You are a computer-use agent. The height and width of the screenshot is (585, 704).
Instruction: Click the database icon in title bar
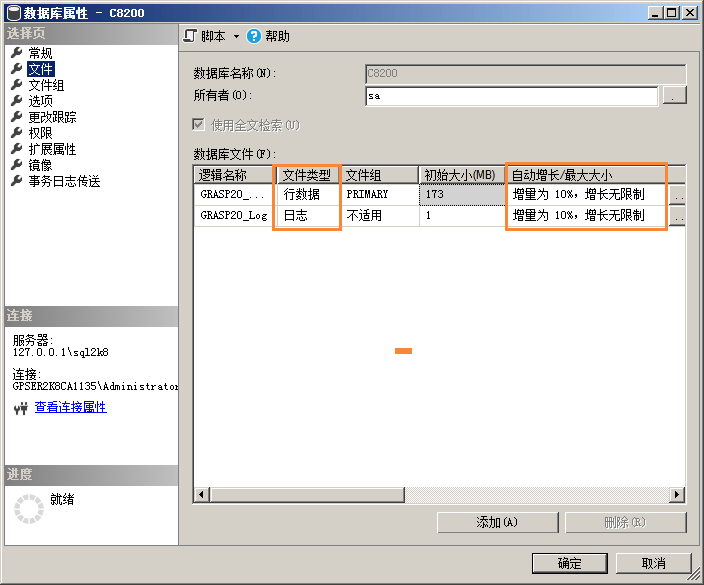tap(14, 13)
